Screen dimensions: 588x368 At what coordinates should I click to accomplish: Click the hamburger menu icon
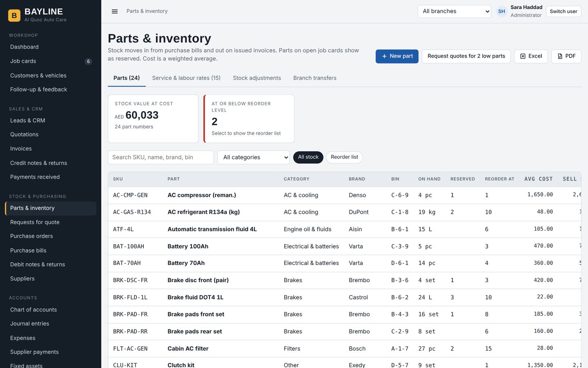[115, 11]
